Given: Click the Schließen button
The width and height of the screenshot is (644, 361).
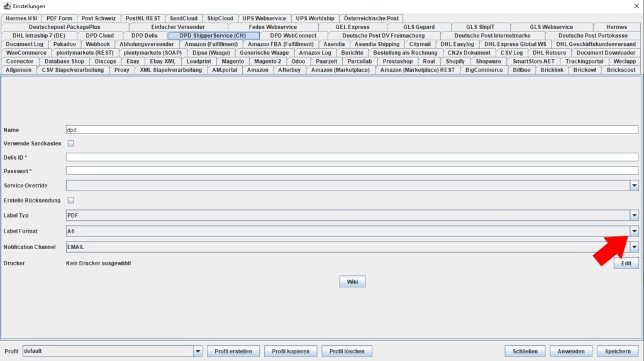Looking at the screenshot, I should 525,351.
